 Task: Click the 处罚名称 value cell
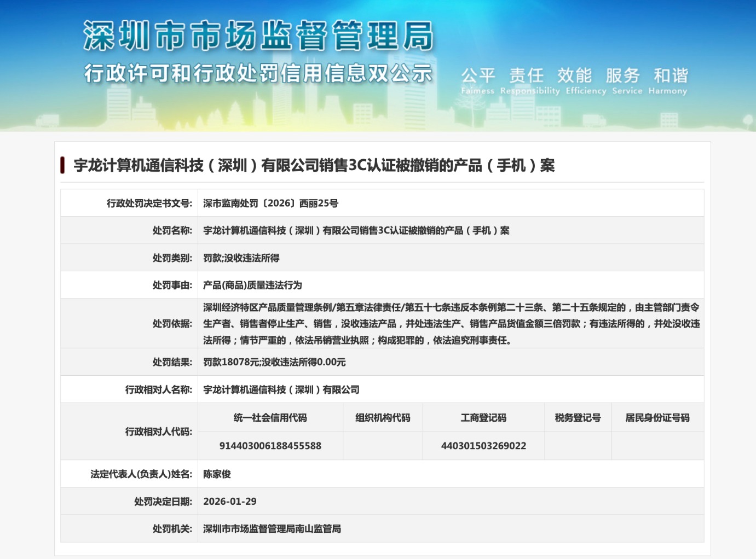356,231
